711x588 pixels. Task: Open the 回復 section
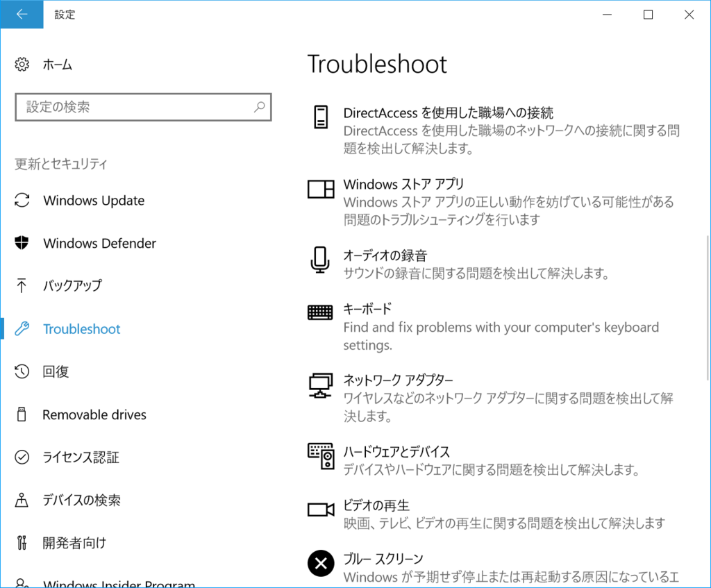[x=56, y=371]
